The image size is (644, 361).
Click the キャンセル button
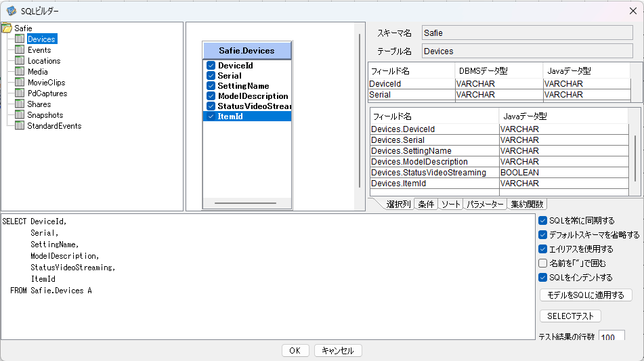coord(338,351)
